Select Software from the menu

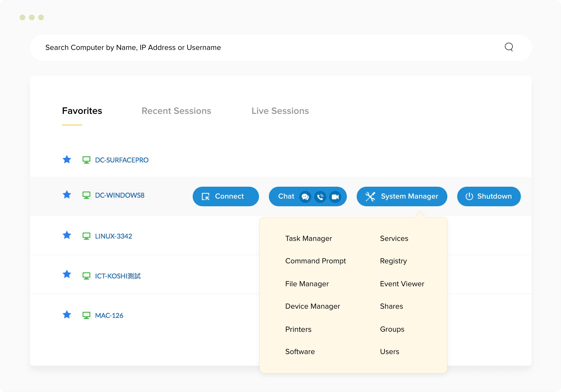pos(300,352)
